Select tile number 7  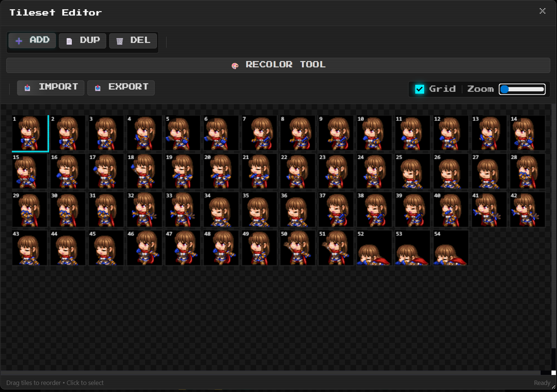tap(259, 133)
